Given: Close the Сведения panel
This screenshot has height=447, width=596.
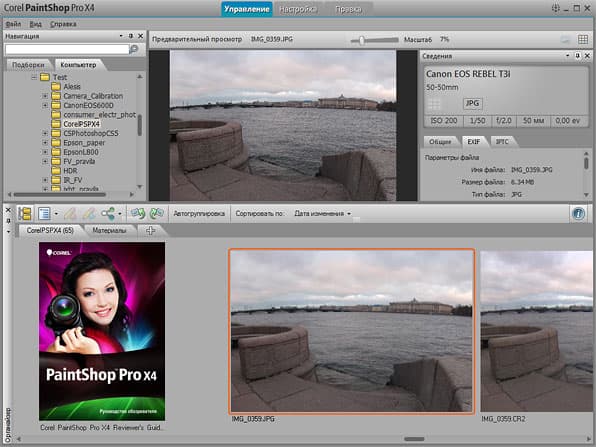Looking at the screenshot, I should 587,55.
